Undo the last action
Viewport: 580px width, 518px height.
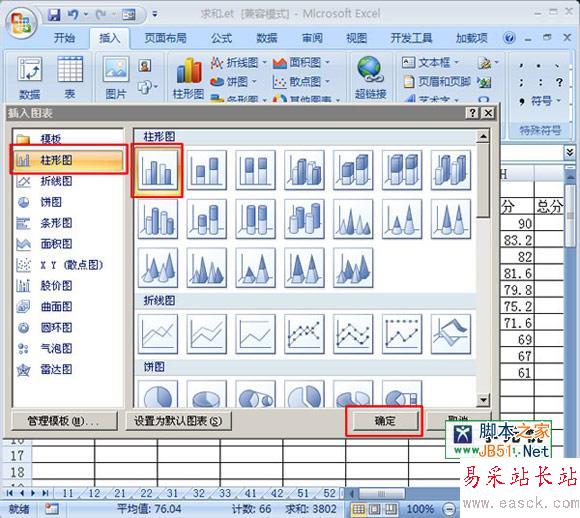[74, 15]
